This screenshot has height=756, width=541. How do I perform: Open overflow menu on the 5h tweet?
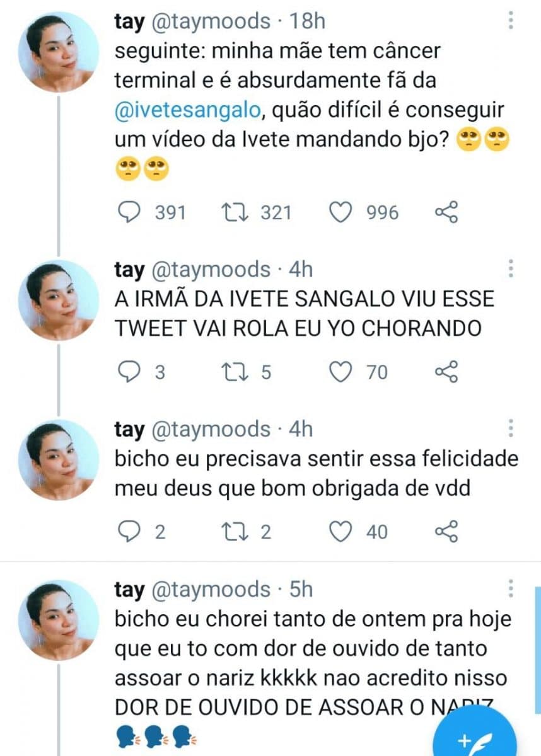[x=511, y=589]
